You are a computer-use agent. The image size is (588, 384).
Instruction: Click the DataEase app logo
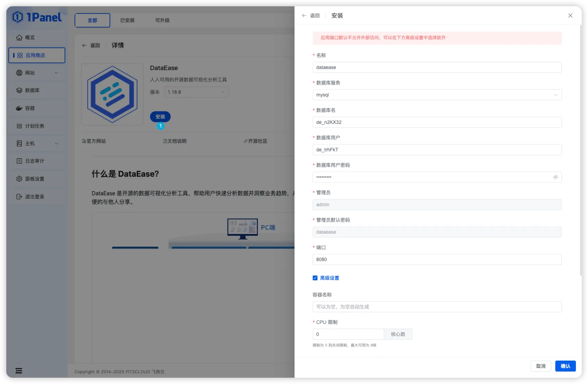coord(112,94)
